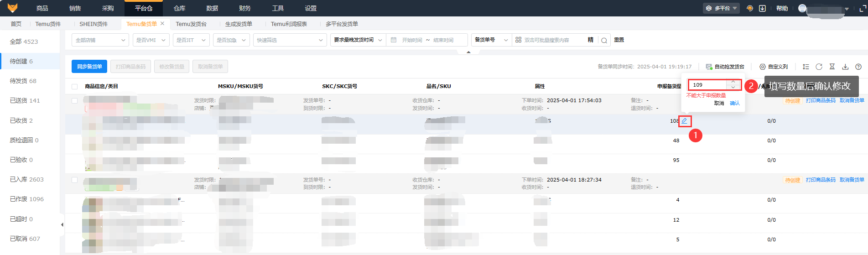The image size is (868, 255).
Task: Close the Temu备货单 tab
Action: tap(162, 23)
